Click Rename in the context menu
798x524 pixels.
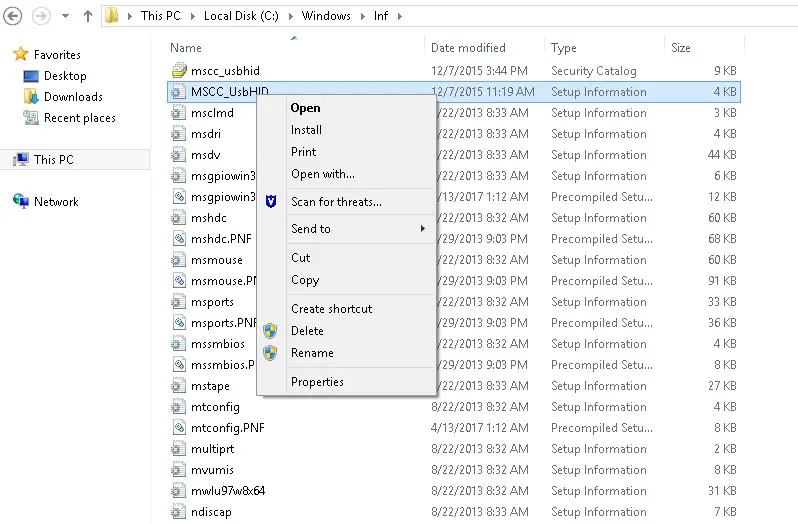click(312, 353)
